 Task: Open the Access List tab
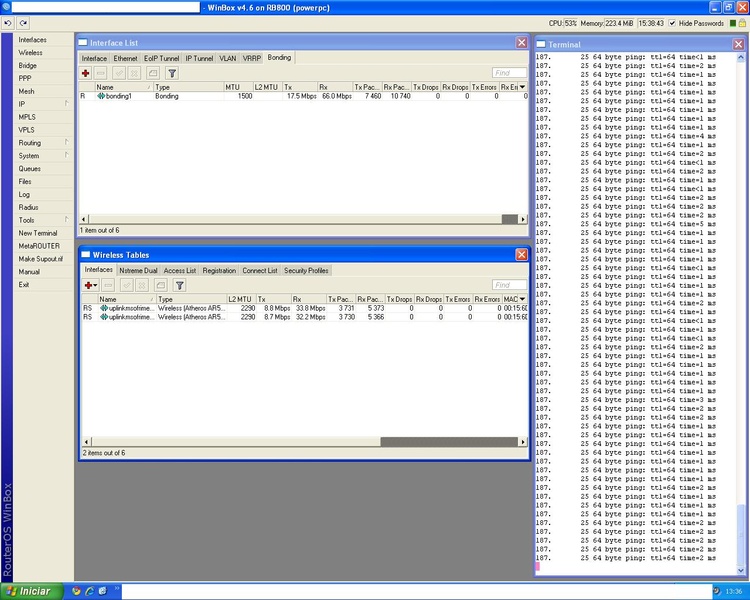180,270
